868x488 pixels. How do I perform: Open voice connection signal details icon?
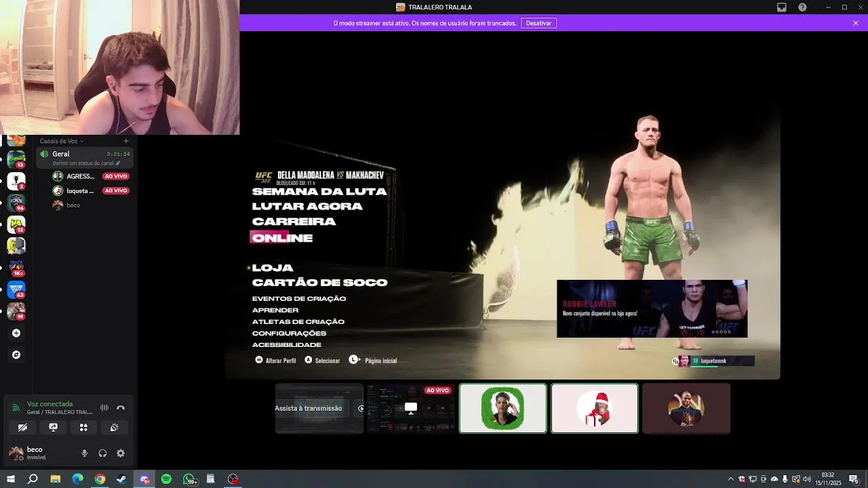tap(16, 408)
